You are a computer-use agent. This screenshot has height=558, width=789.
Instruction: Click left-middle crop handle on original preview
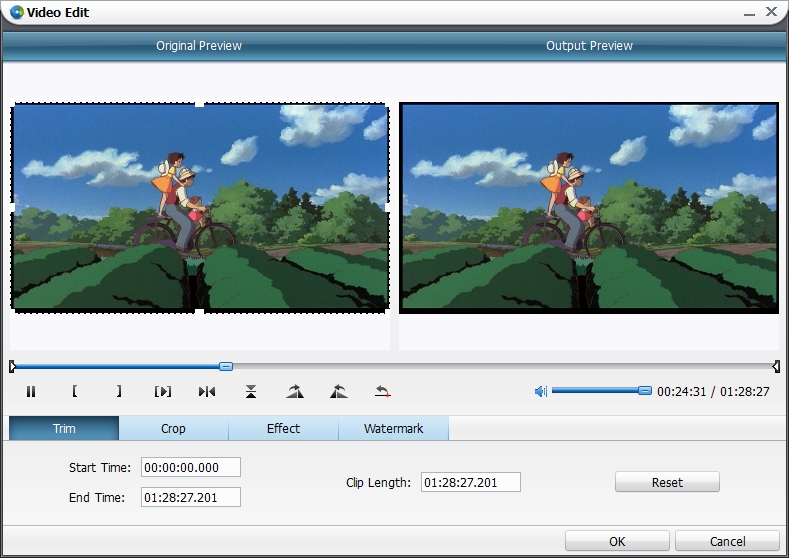(x=13, y=207)
